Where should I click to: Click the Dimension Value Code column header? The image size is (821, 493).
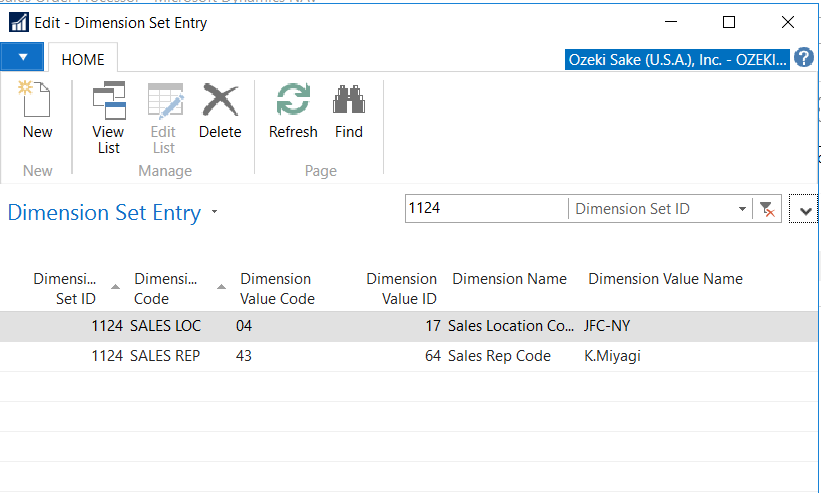tap(277, 288)
